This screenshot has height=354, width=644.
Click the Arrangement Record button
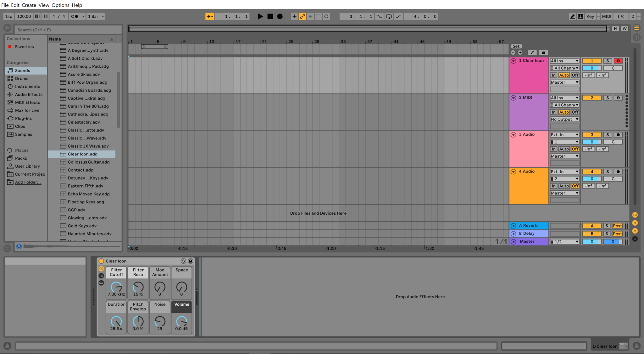pyautogui.click(x=280, y=16)
